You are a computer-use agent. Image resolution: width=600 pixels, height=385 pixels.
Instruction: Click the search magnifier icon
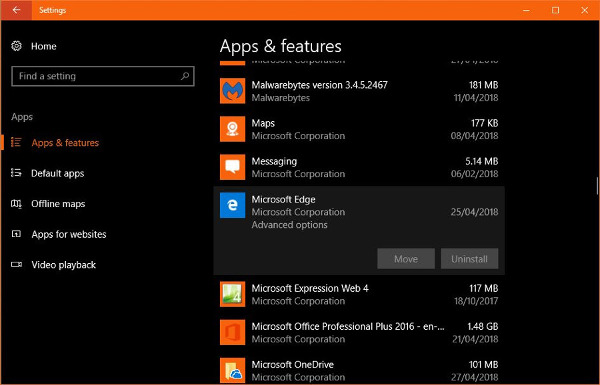[x=185, y=76]
